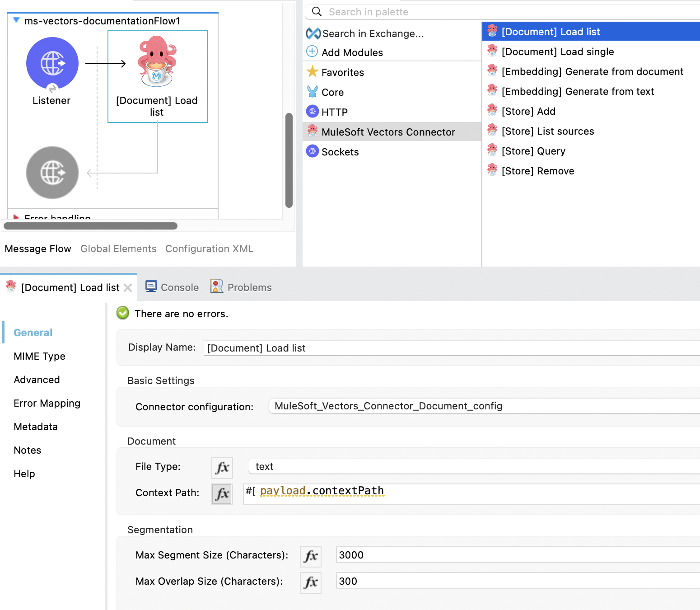This screenshot has height=610, width=700.
Task: Select the HTTP module icon in palette
Action: (x=313, y=111)
